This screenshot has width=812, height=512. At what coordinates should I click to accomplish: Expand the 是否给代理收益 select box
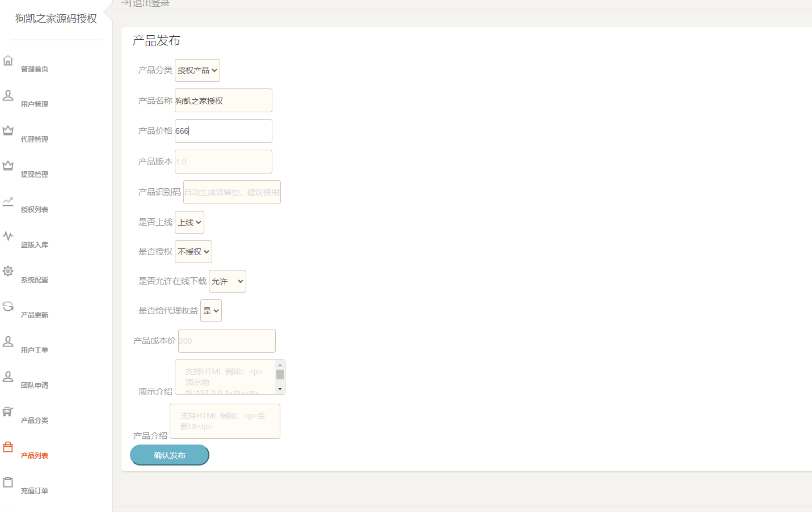211,311
